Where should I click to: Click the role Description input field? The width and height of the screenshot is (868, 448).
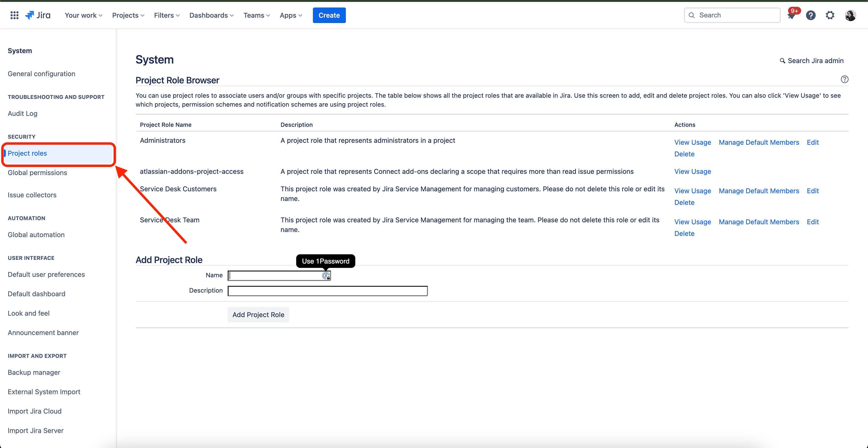coord(327,291)
